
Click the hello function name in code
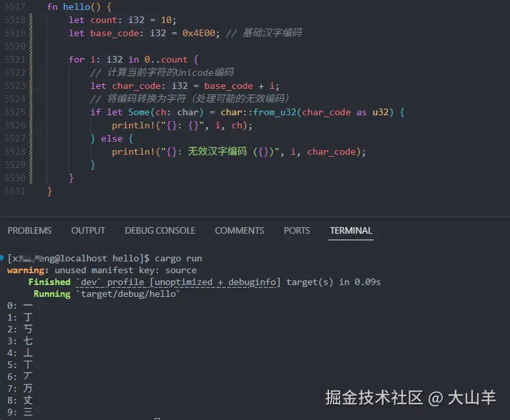[x=76, y=7]
